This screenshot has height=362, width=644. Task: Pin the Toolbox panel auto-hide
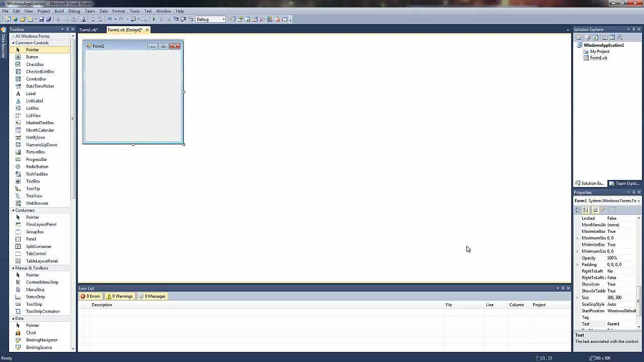(67, 30)
